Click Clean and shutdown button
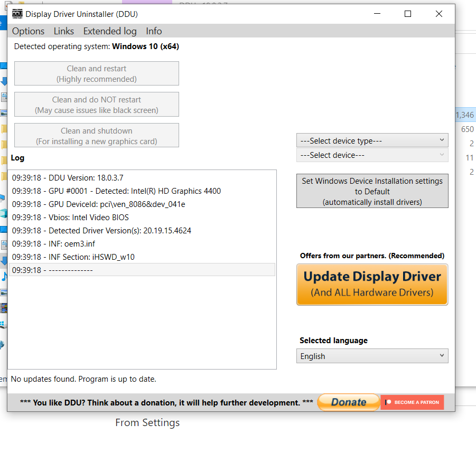Image resolution: width=476 pixels, height=453 pixels. [97, 136]
